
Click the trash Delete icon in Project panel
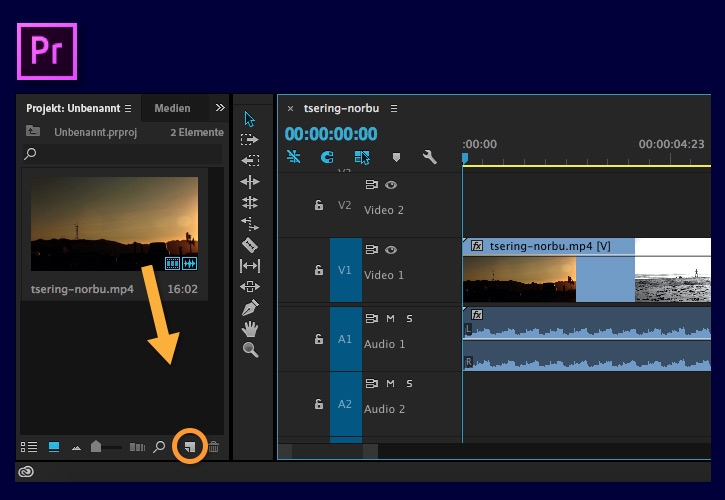click(214, 446)
